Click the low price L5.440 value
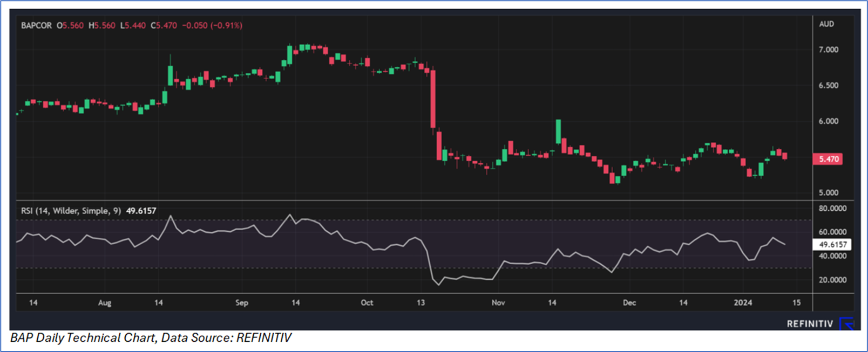This screenshot has height=352, width=868. click(x=133, y=25)
